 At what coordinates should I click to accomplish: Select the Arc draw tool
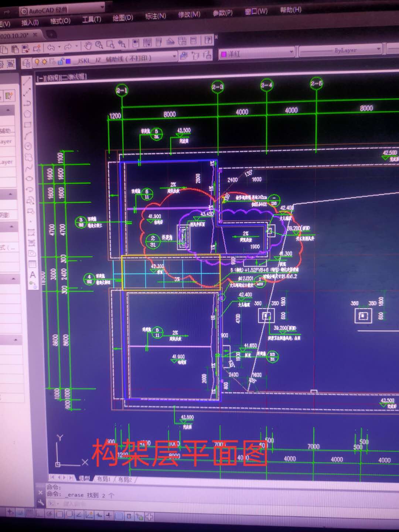coord(28,135)
